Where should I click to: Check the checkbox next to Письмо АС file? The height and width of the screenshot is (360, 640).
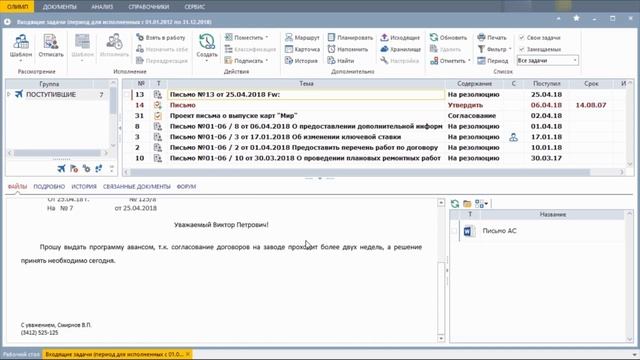tap(454, 231)
